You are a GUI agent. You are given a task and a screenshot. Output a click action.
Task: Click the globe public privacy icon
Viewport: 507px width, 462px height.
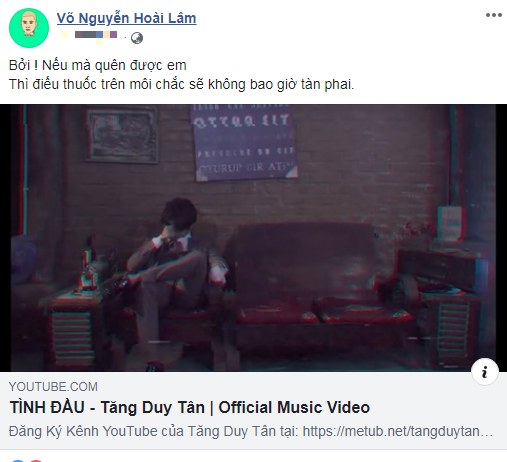137,38
